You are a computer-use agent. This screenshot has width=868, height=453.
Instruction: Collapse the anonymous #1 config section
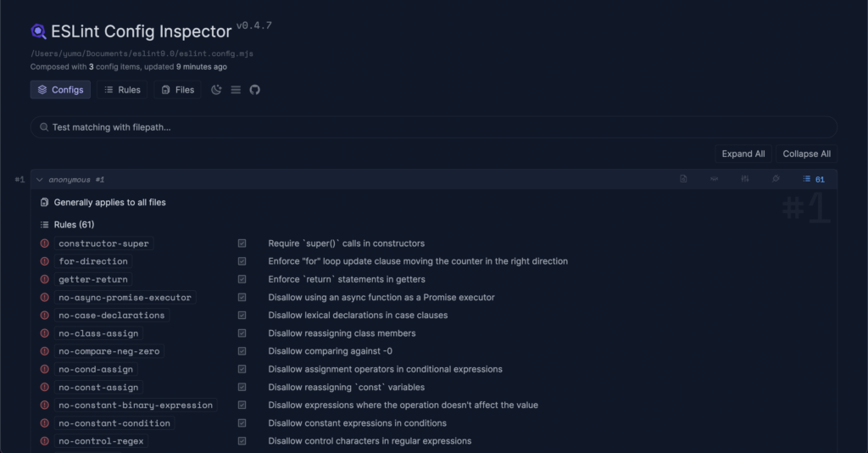click(x=40, y=180)
